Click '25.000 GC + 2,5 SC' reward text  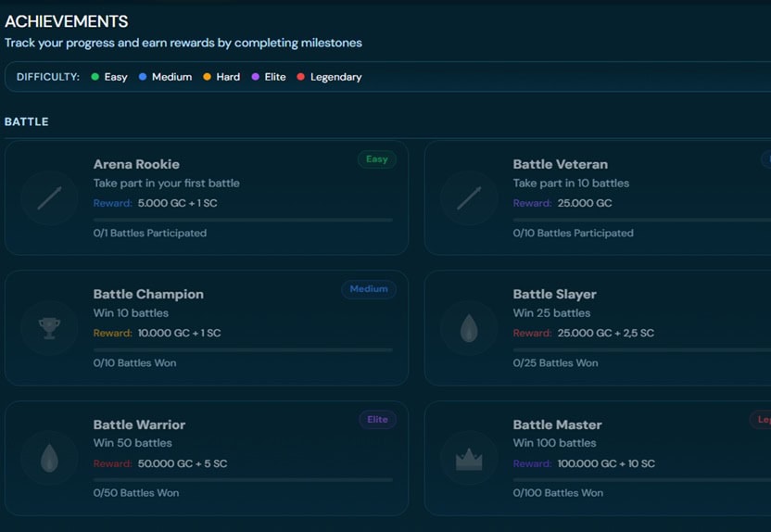pyautogui.click(x=606, y=333)
